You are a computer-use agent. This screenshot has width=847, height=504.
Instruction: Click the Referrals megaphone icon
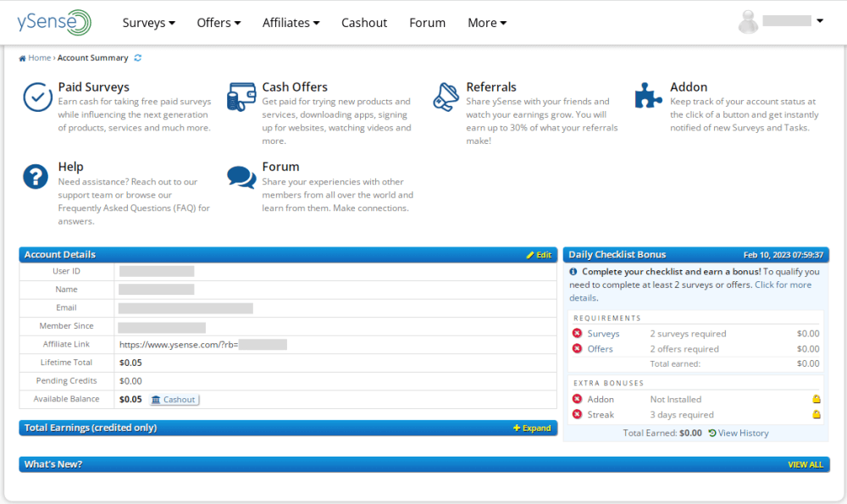(x=446, y=97)
